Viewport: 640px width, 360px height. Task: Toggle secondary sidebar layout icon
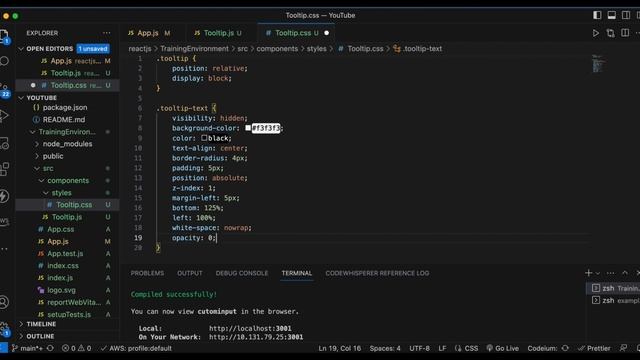626,15
